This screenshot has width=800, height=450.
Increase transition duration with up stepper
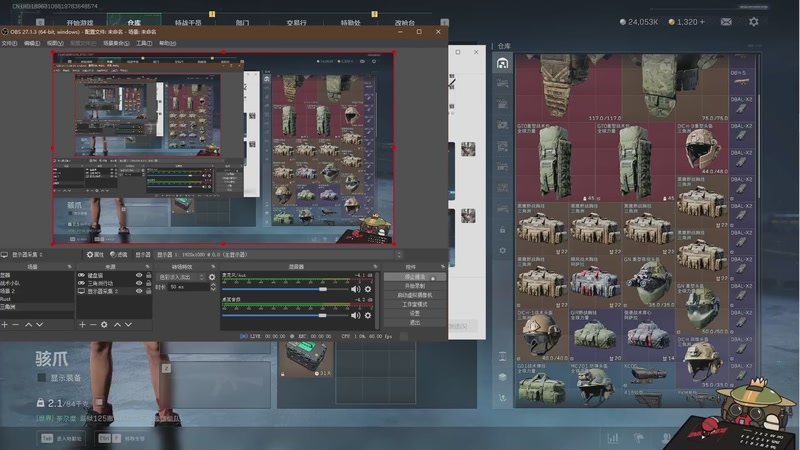coord(213,285)
